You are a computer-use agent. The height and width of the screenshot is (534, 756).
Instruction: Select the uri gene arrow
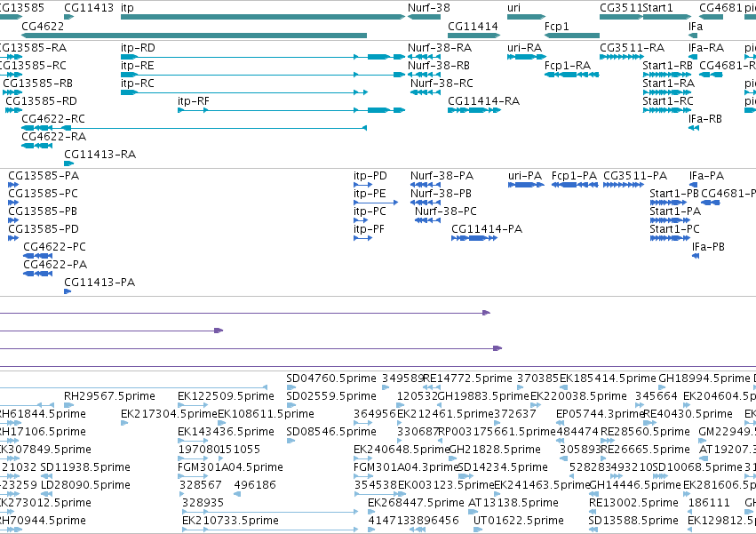tap(526, 17)
